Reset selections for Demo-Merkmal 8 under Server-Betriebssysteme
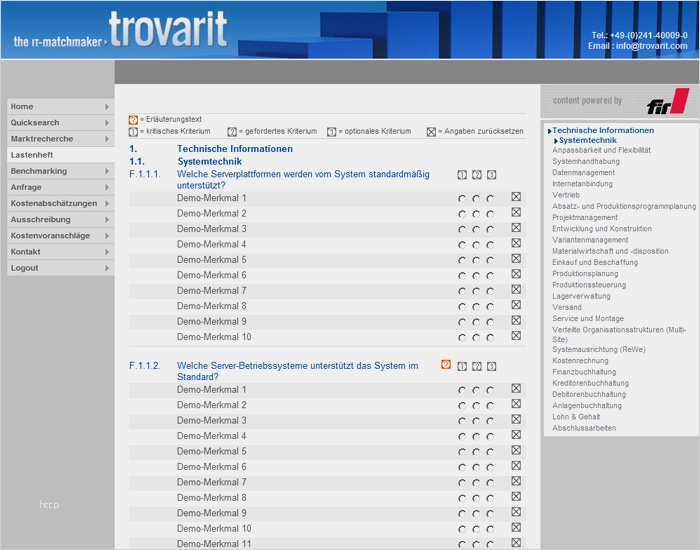Viewport: 700px width, 550px height. pos(516,497)
